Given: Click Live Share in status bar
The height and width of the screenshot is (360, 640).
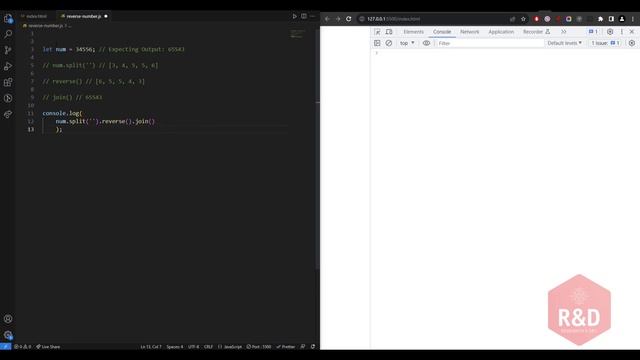Looking at the screenshot, I should click(x=48, y=347).
